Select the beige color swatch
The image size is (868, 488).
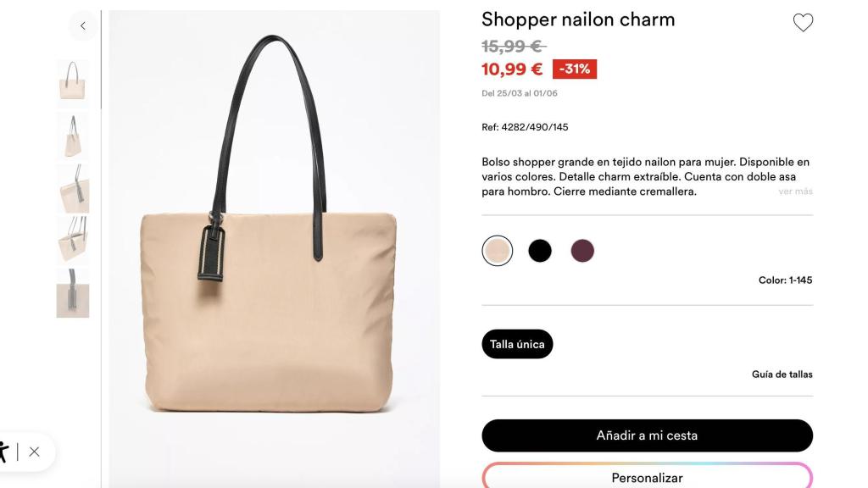point(497,250)
